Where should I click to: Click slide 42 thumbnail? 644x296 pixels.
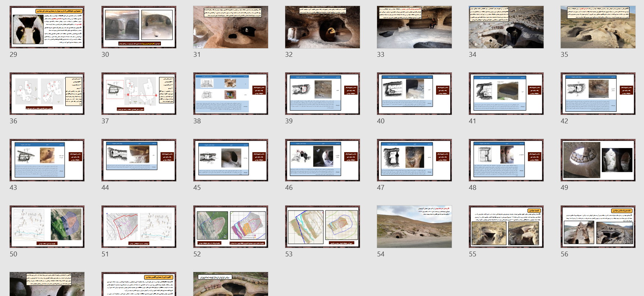click(598, 93)
